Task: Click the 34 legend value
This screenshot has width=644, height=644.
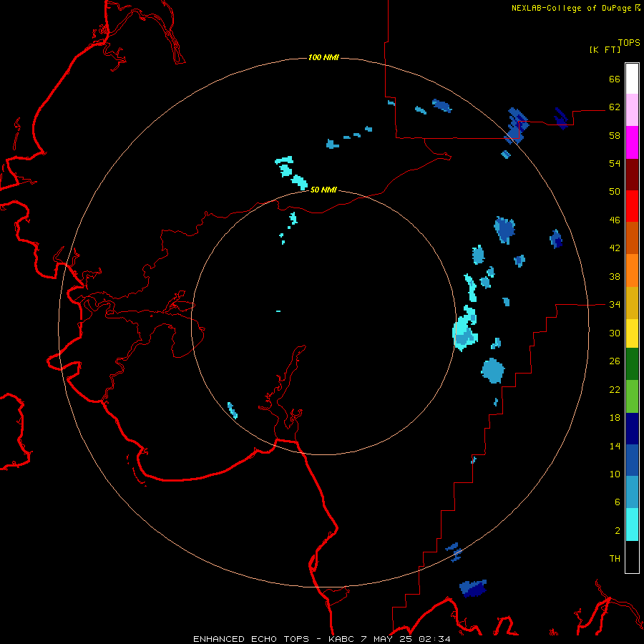Action: 615,304
